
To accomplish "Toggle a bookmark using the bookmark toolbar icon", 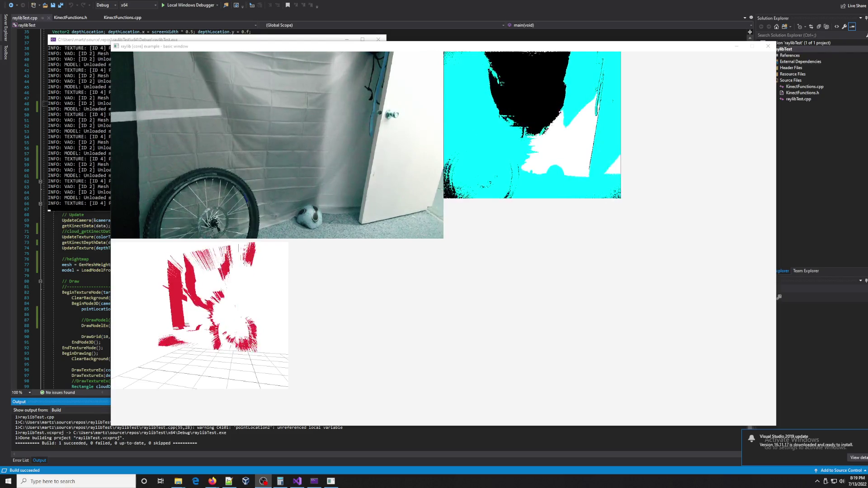I will click(288, 5).
